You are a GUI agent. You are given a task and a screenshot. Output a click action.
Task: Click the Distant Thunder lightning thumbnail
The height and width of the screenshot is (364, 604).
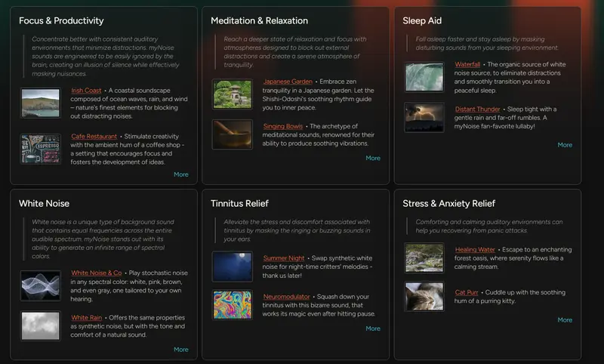click(x=424, y=117)
